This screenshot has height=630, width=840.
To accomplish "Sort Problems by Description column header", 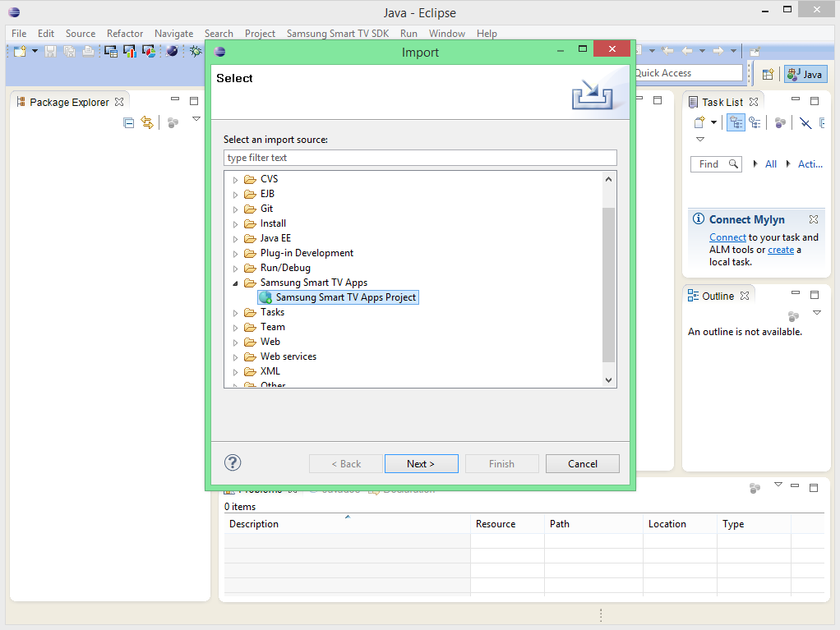I will [347, 524].
